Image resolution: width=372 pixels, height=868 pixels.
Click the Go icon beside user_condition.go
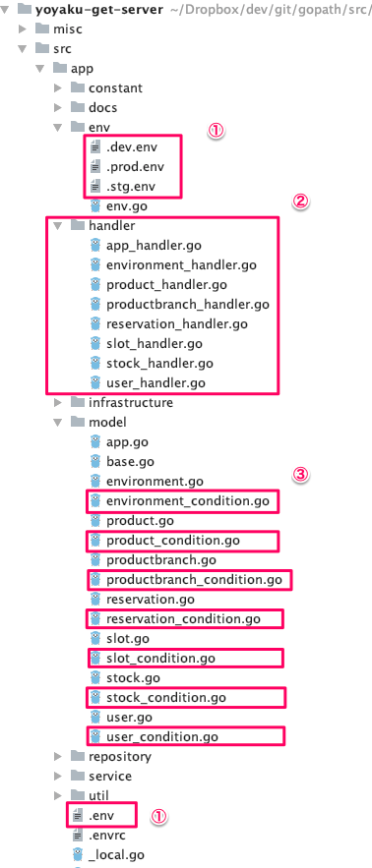pyautogui.click(x=95, y=737)
